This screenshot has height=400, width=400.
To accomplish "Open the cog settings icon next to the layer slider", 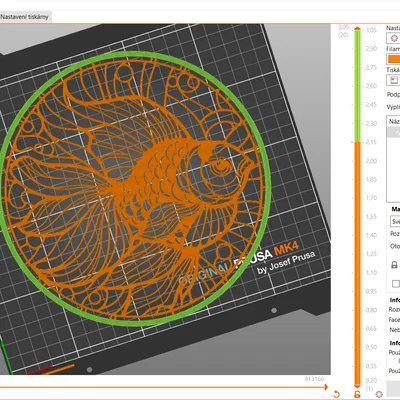I will point(379,394).
